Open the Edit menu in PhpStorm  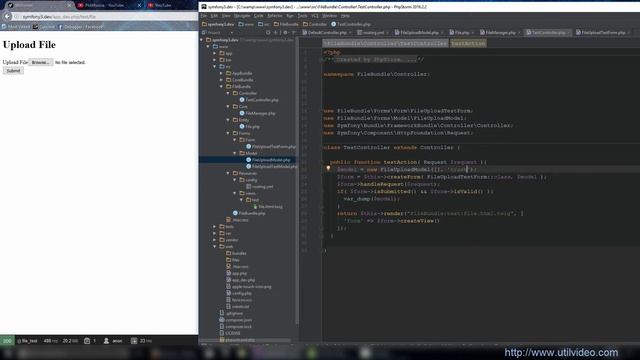pyautogui.click(x=214, y=16)
